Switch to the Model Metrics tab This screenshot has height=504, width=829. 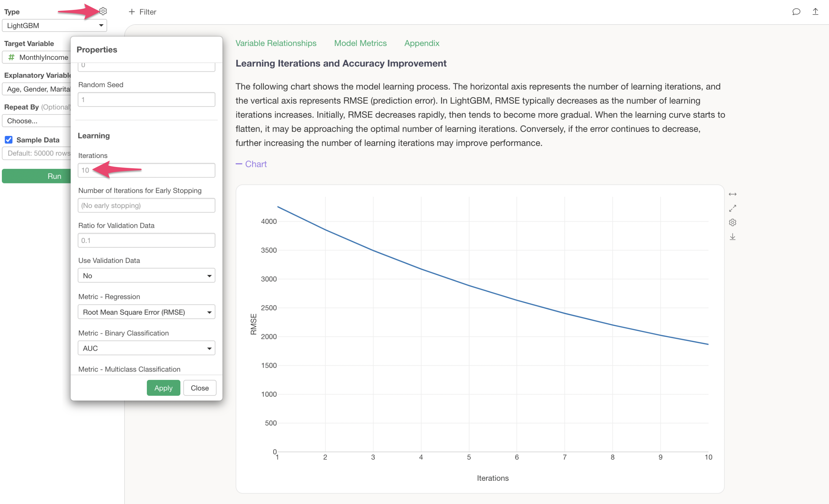[x=360, y=43]
